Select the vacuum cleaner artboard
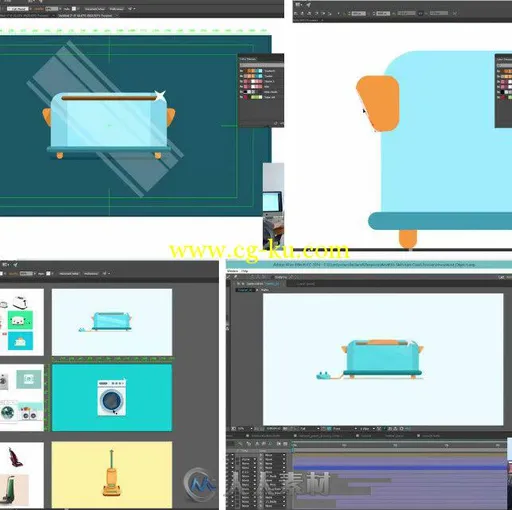 (x=112, y=475)
